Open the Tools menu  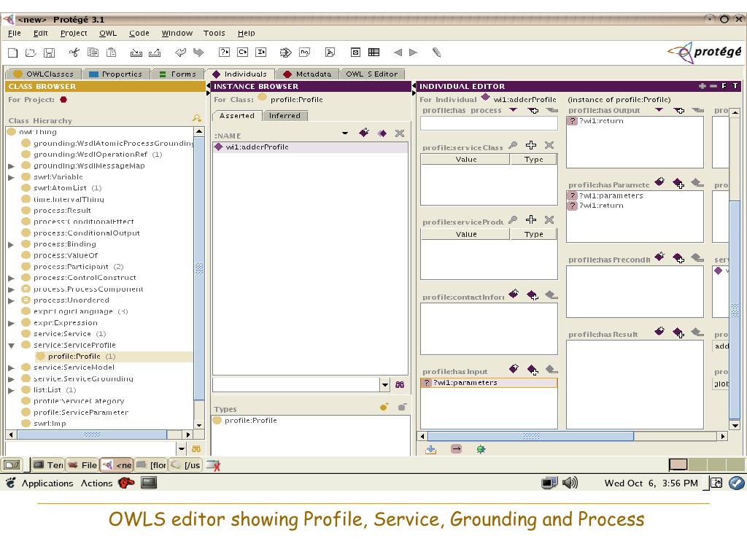[214, 33]
